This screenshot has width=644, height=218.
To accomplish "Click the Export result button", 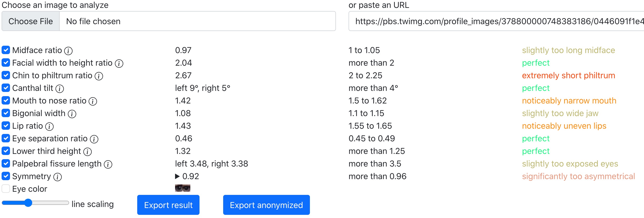I will coord(168,205).
